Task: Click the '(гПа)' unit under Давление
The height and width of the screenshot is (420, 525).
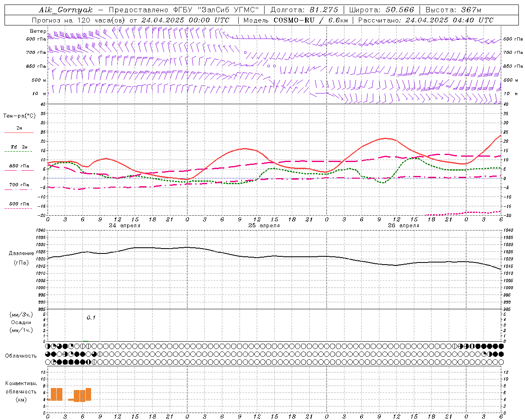Action: [21, 263]
